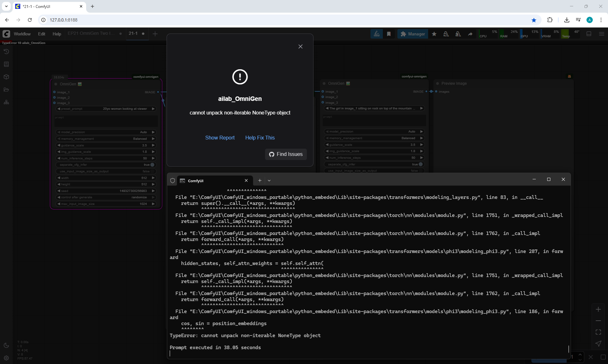Open the workflows folder sidebar icon

(6, 89)
